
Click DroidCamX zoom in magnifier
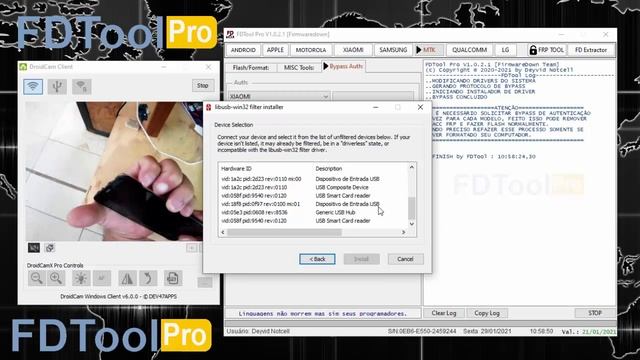[x=56, y=278]
